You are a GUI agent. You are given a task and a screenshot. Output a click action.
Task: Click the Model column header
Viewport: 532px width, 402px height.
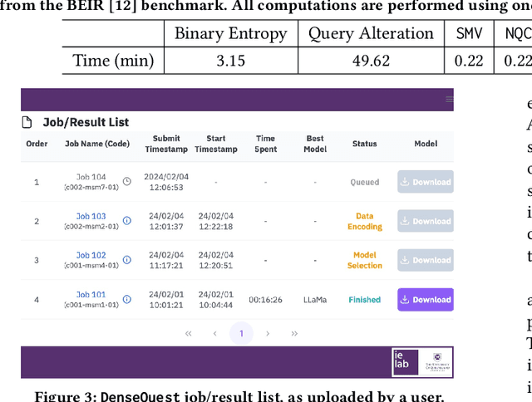click(x=426, y=144)
